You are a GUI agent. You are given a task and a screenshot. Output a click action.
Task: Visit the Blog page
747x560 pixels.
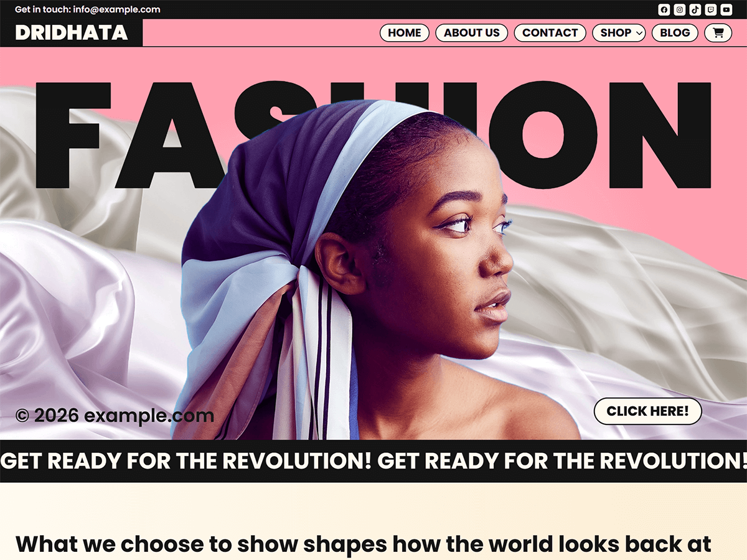[x=675, y=33]
